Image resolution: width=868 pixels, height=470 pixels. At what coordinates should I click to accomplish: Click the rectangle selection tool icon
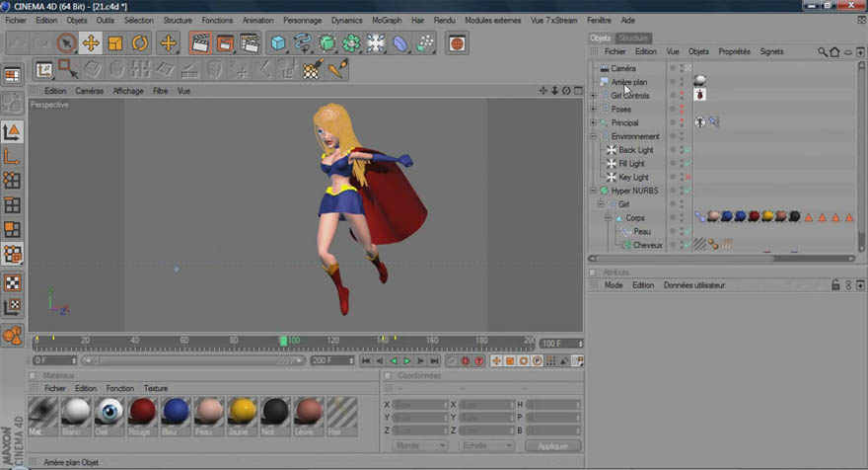(68, 70)
